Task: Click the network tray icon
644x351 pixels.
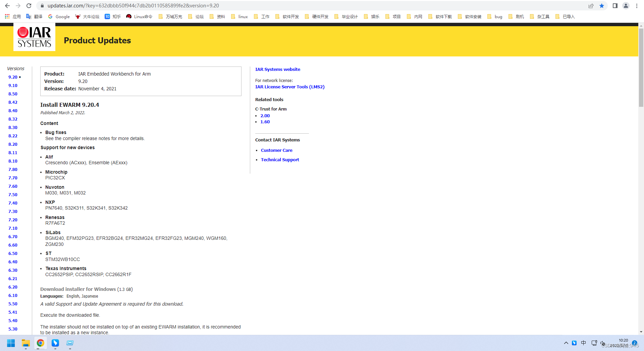Action: tap(594, 343)
